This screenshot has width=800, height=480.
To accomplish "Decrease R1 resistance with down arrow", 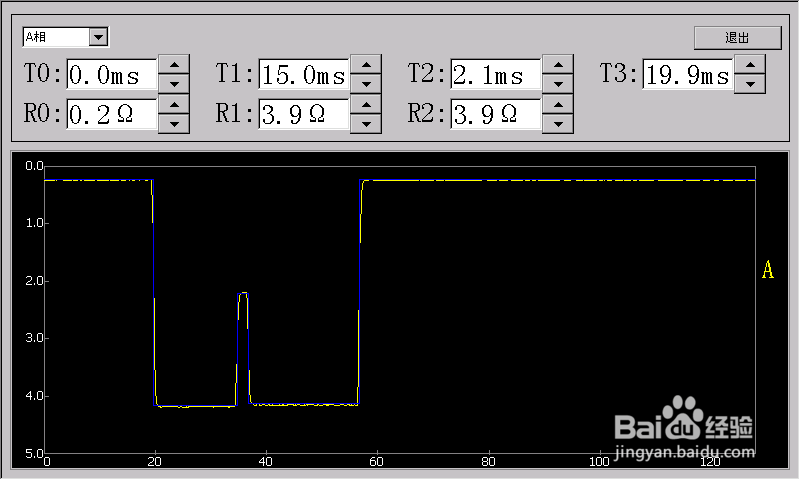I will click(366, 124).
